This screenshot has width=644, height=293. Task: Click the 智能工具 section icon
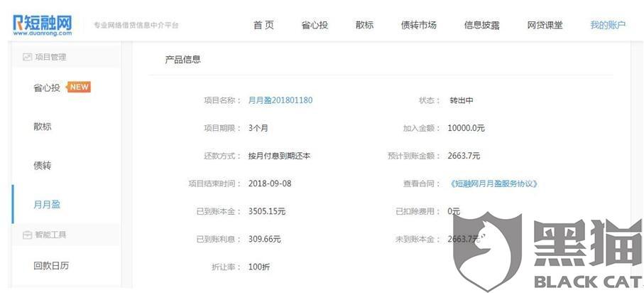coord(27,235)
